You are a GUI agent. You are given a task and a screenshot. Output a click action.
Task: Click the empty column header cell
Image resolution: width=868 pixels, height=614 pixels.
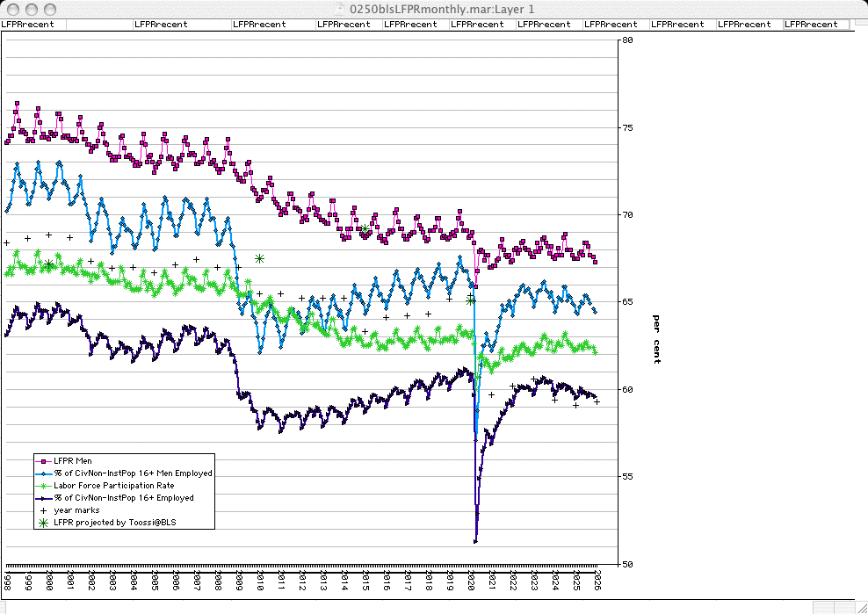(98, 25)
